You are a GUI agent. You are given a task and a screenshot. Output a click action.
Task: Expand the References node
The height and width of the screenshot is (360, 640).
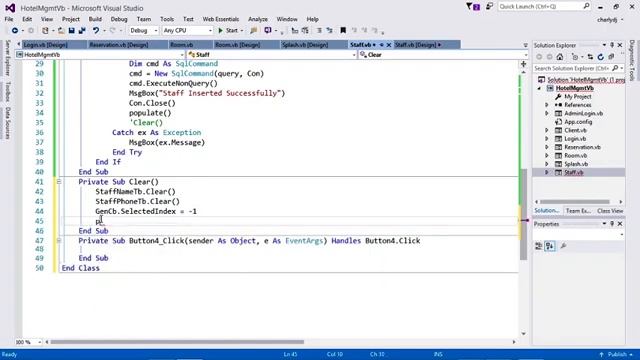click(x=547, y=105)
